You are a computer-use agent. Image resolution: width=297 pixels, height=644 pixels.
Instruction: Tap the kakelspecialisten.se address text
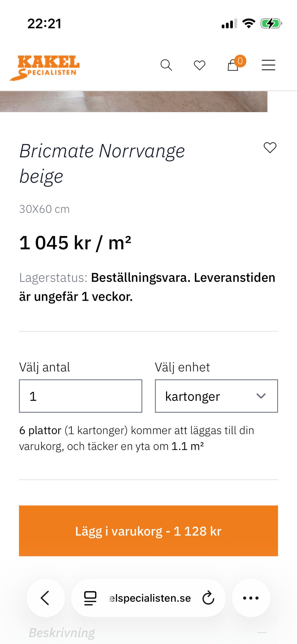(150, 598)
